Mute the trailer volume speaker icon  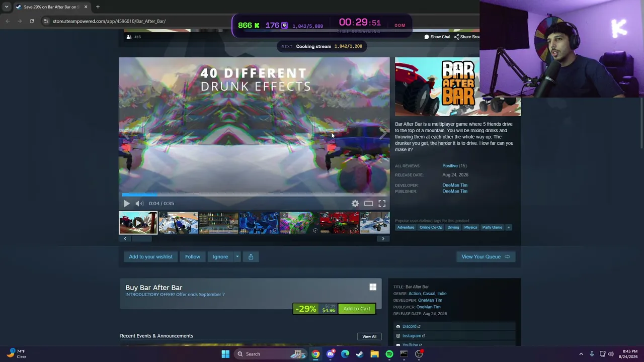pos(139,204)
